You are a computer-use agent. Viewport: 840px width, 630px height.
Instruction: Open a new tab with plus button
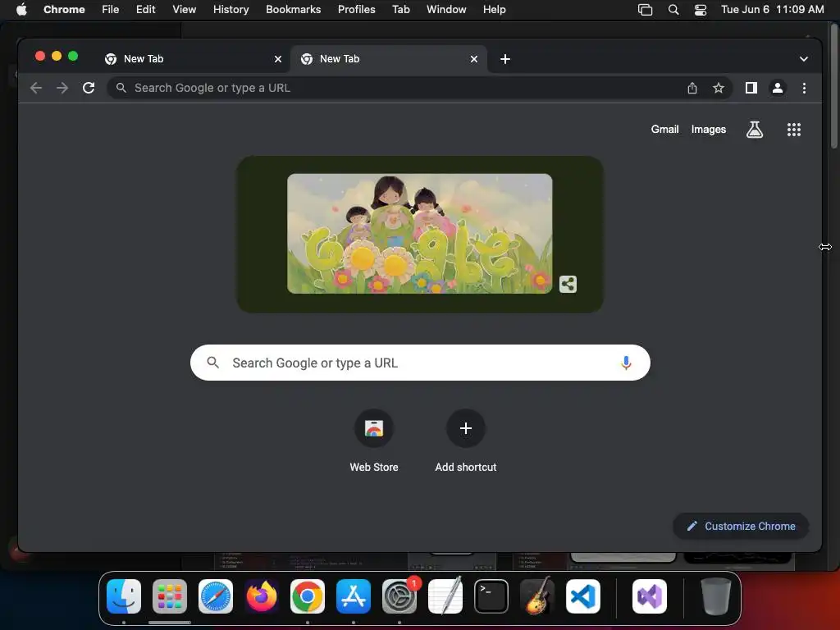coord(504,59)
